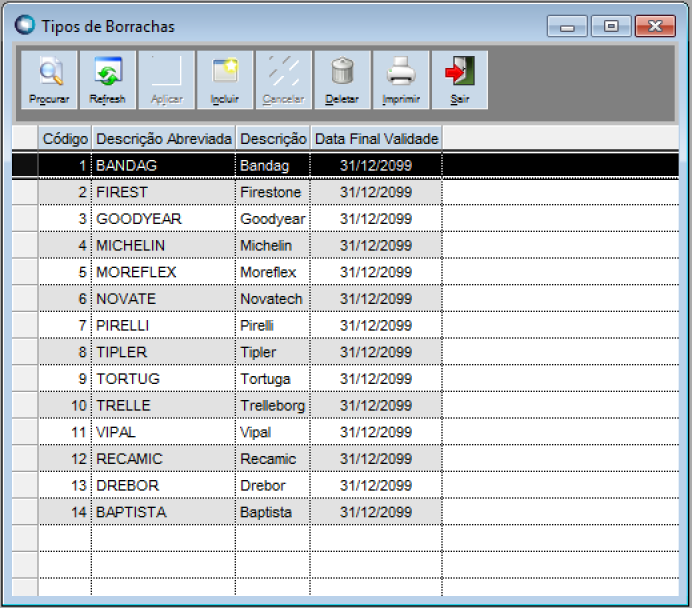
Task: Refresh the rubber types list
Action: point(108,79)
